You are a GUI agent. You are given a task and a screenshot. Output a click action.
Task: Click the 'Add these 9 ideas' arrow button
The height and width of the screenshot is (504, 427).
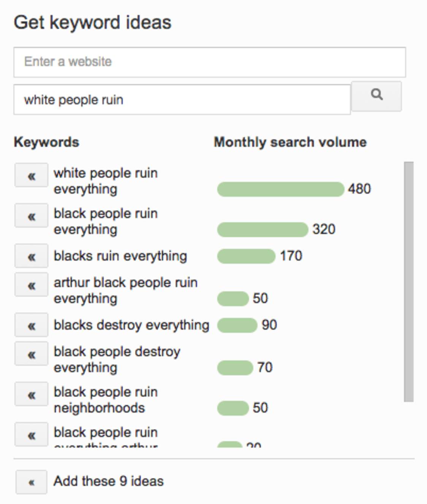coord(31,482)
